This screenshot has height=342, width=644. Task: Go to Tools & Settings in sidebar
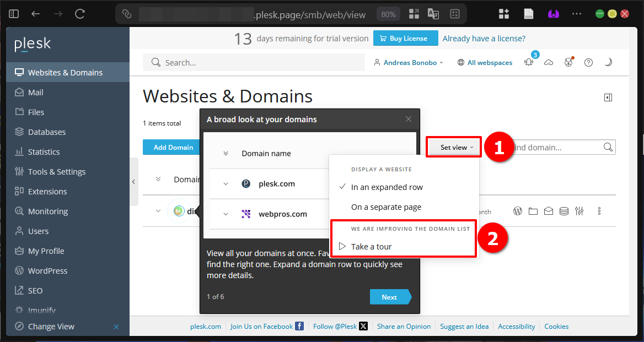coord(57,172)
